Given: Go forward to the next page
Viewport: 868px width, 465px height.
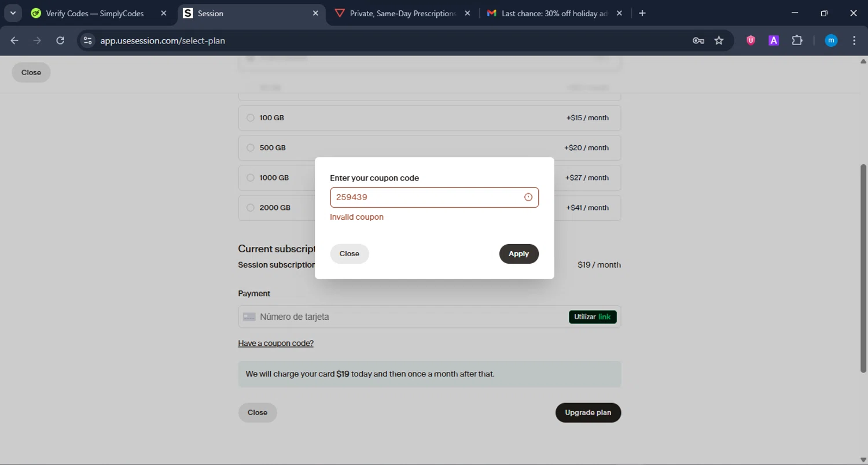Looking at the screenshot, I should click(x=38, y=40).
